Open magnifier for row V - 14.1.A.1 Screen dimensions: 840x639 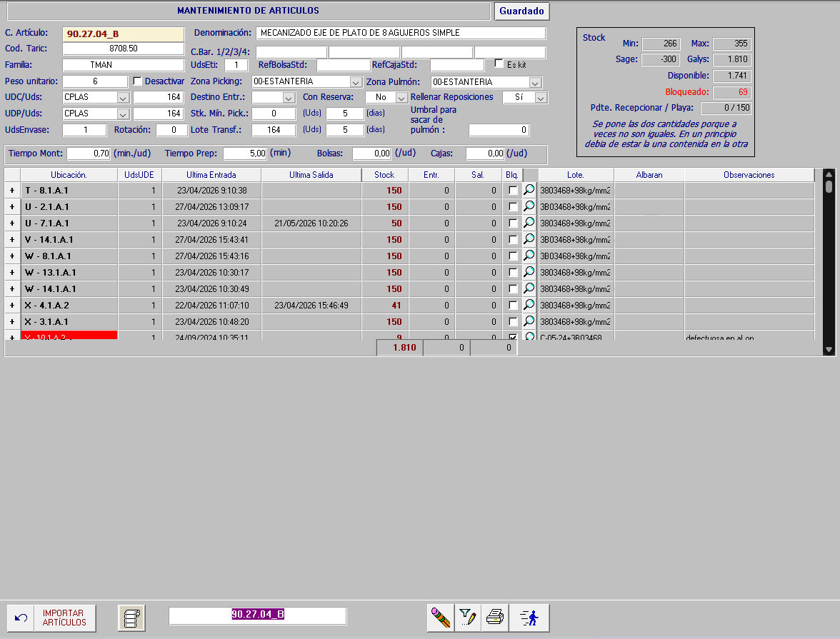pyautogui.click(x=529, y=239)
